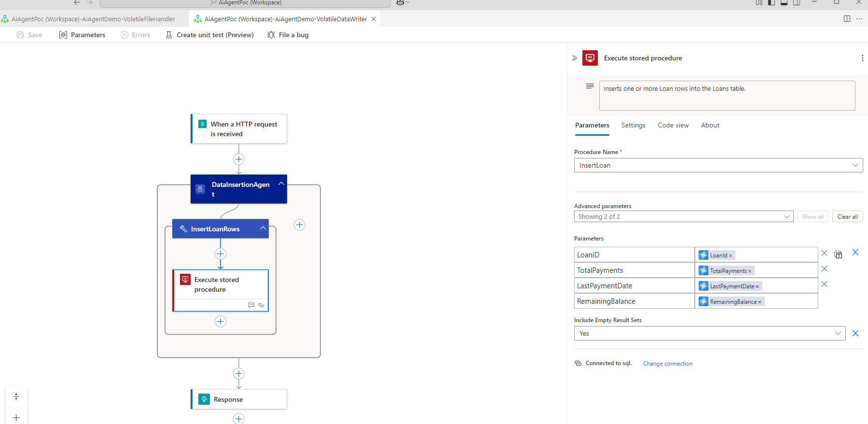Screen dimensions: 868x424
Task: Add step after HTTP request trigger
Action: (x=239, y=159)
